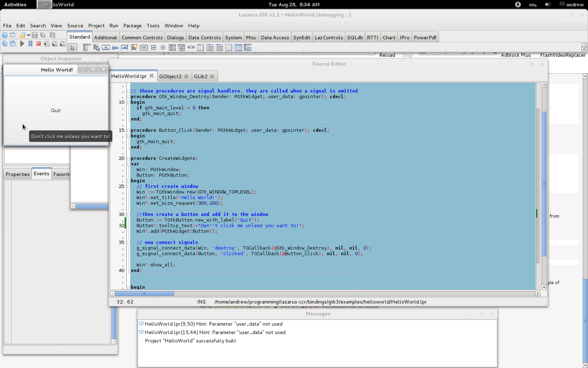
Task: Click the Source Editor horizontal scrollbar thumb
Action: coord(144,293)
